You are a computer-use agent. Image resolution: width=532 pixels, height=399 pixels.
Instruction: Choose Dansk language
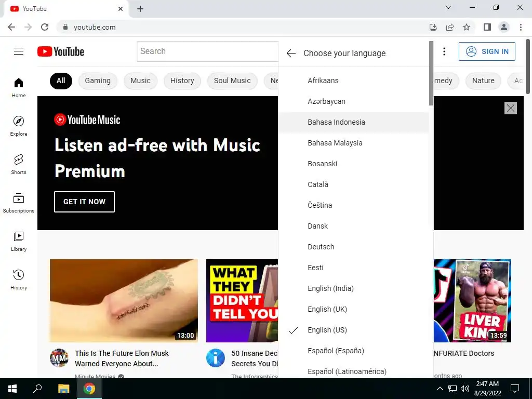click(353, 226)
